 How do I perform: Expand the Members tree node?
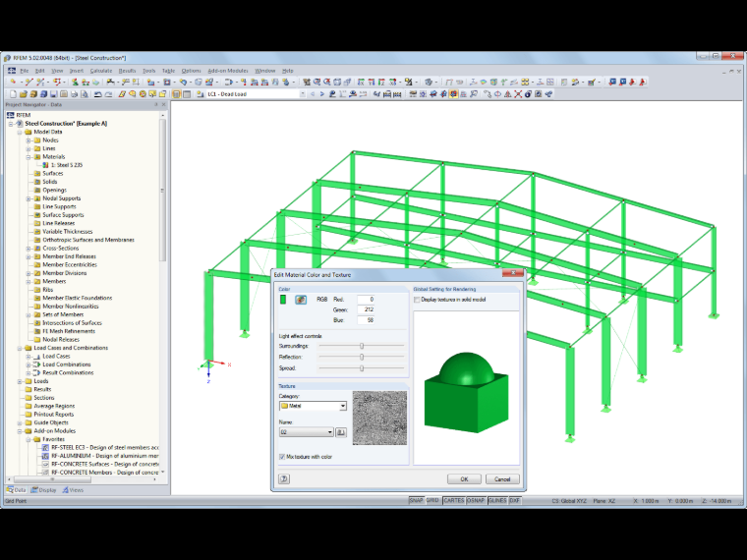pos(29,282)
